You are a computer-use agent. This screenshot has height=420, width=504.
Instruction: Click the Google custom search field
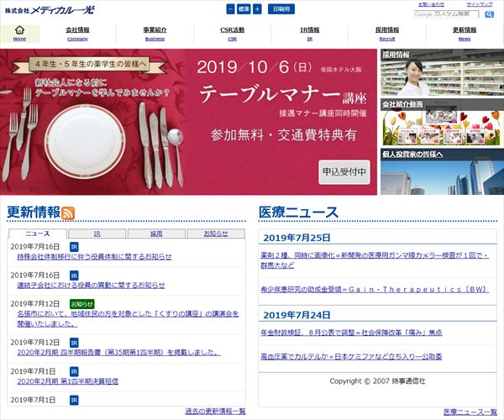coord(446,14)
